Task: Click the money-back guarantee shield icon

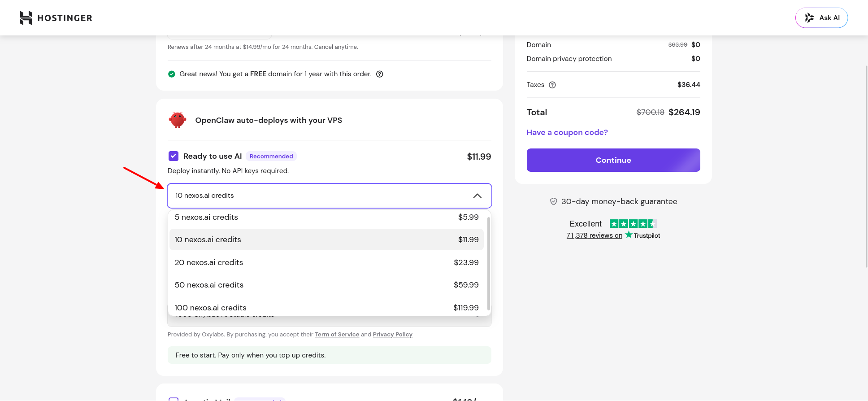Action: click(554, 202)
